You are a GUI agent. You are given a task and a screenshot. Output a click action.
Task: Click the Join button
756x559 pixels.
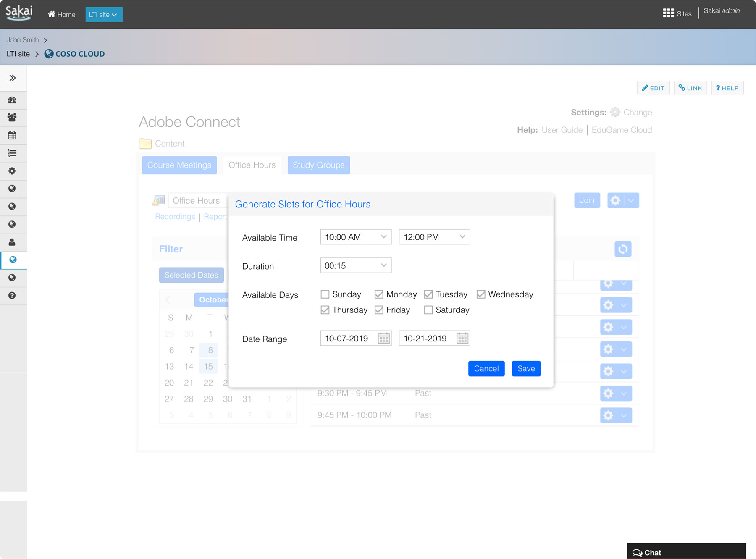tap(587, 200)
